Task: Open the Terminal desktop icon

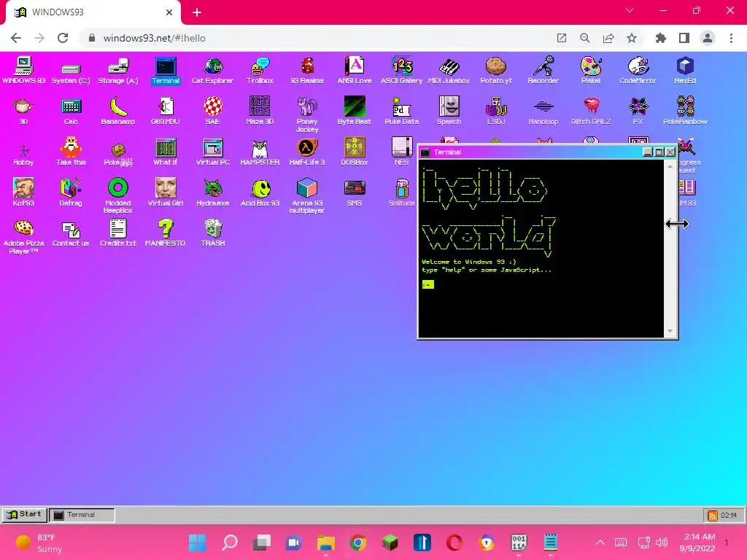Action: 166,71
